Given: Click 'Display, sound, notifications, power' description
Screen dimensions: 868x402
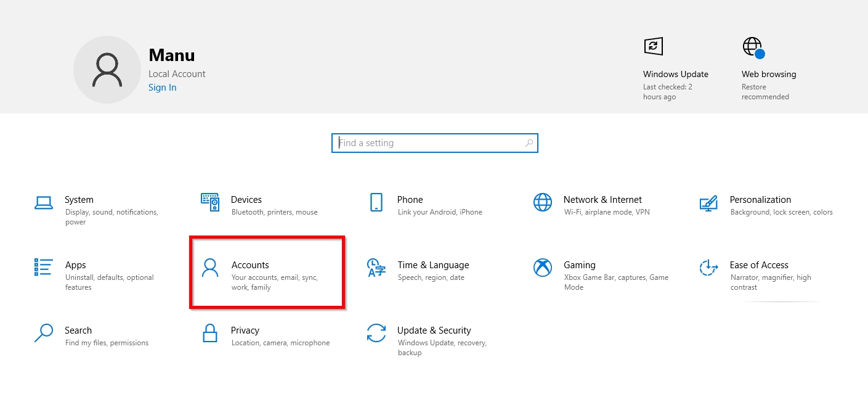Looking at the screenshot, I should coord(112,217).
